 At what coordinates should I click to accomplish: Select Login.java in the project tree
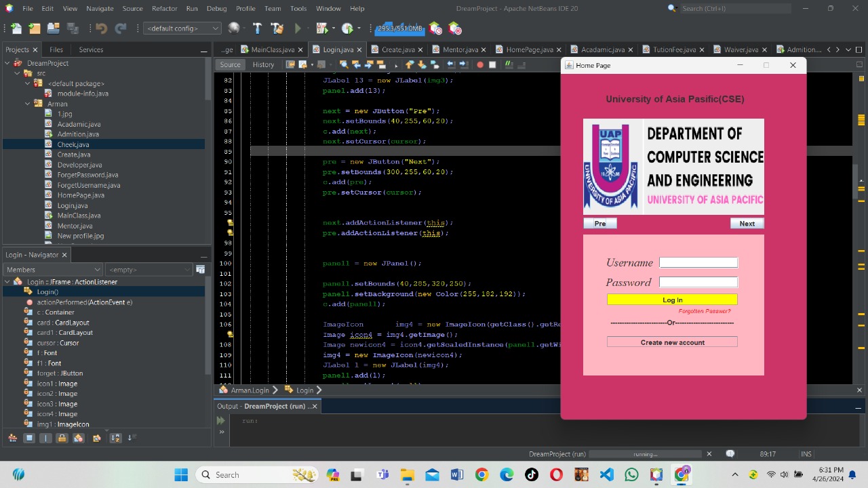click(72, 205)
